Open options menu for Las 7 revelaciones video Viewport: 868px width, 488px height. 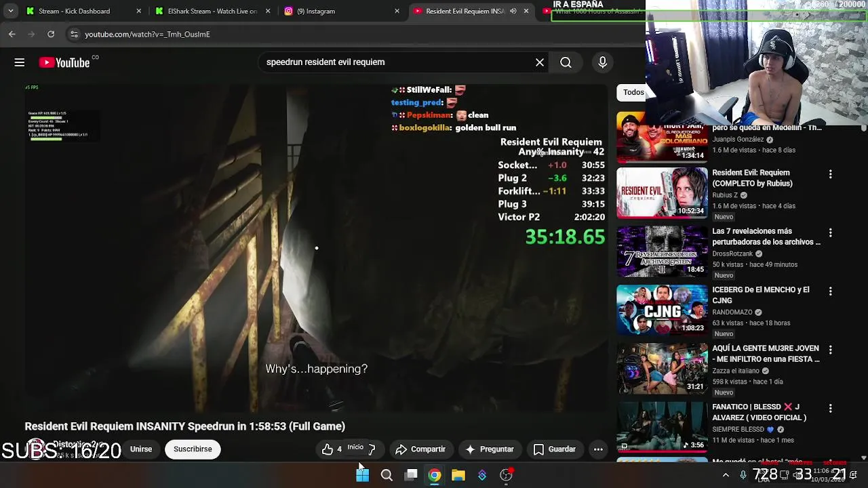tap(830, 232)
